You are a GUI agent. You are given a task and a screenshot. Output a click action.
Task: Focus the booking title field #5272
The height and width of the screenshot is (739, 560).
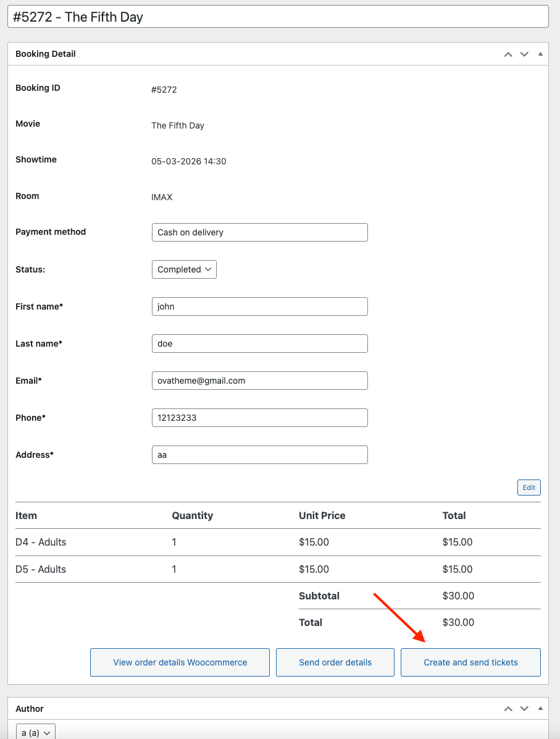[x=278, y=17]
